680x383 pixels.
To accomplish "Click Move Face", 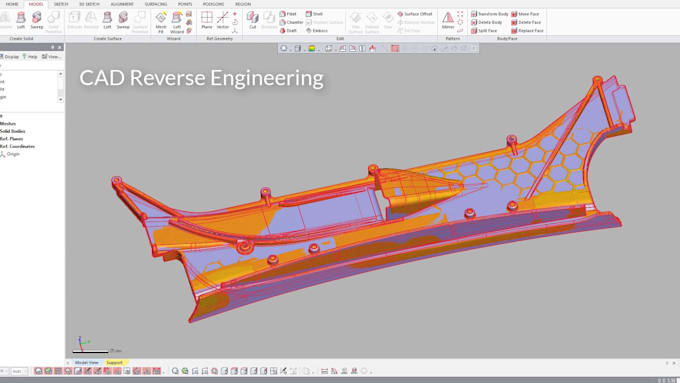I will pyautogui.click(x=525, y=14).
